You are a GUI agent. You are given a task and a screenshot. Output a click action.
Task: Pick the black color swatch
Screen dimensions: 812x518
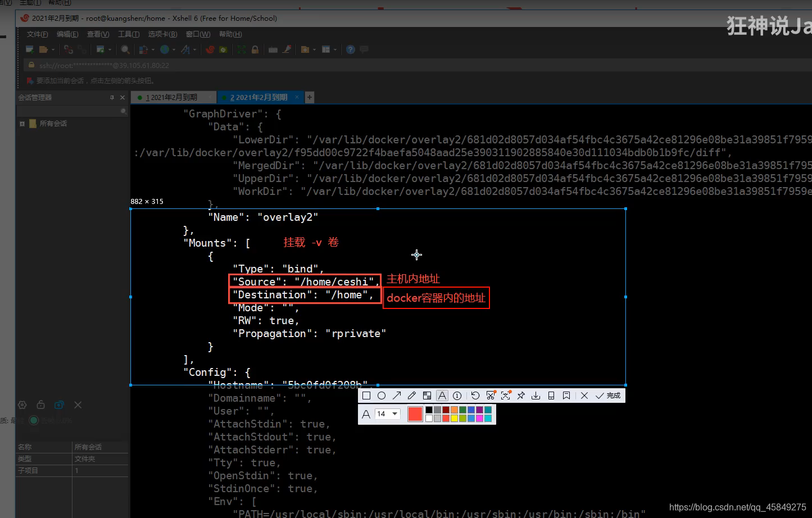(x=429, y=410)
